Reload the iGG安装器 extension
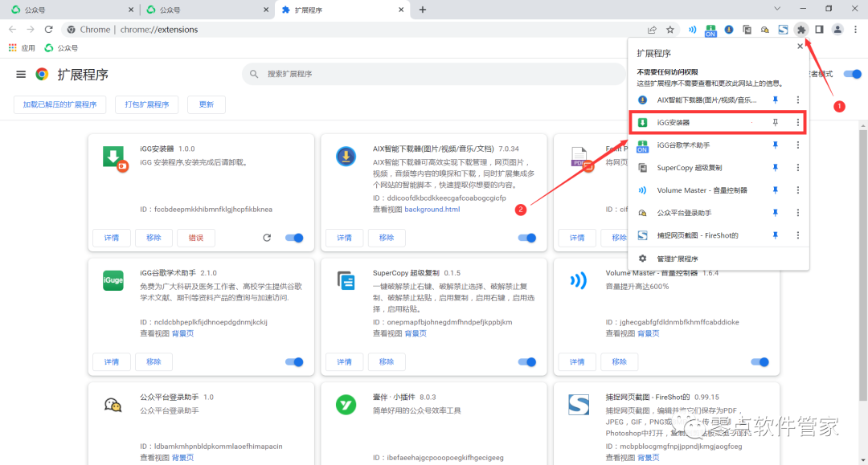The height and width of the screenshot is (465, 868). tap(267, 238)
